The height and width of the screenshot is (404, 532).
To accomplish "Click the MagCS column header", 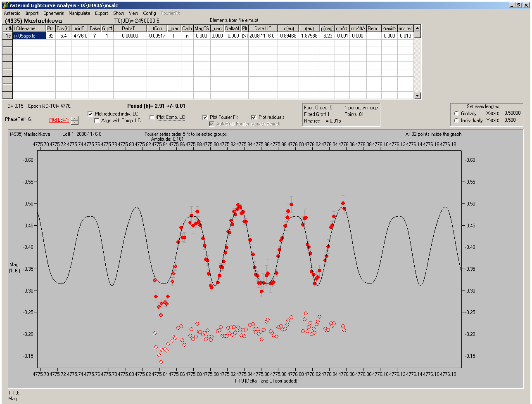I will click(x=202, y=28).
